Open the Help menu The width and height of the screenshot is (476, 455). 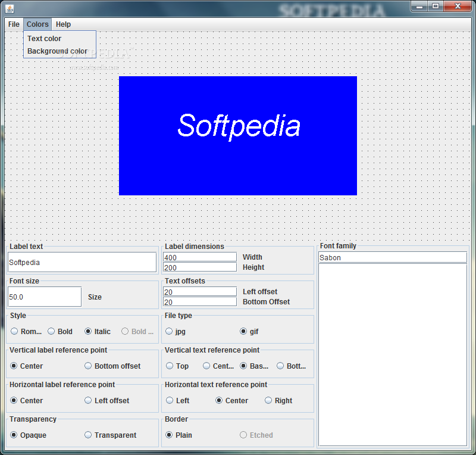coord(63,24)
